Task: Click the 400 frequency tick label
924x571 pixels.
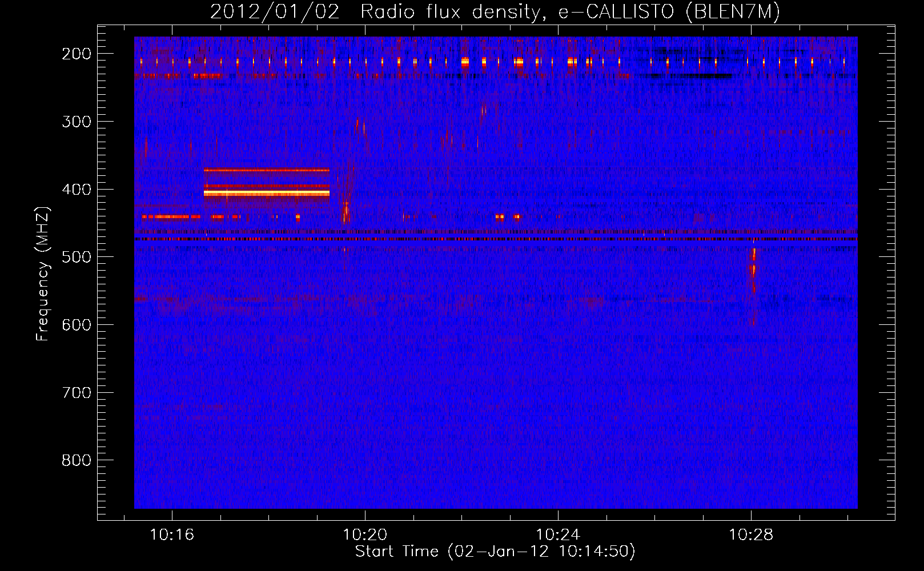Action: click(76, 190)
